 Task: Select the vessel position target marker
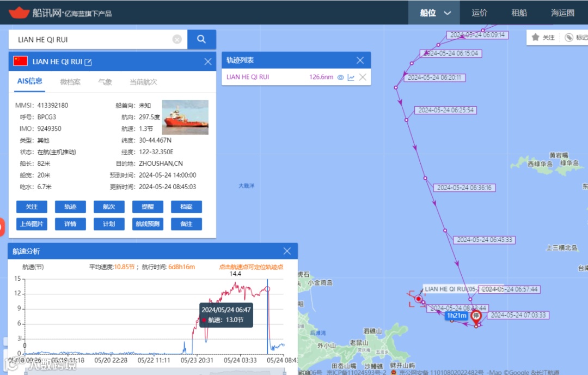tap(418, 299)
